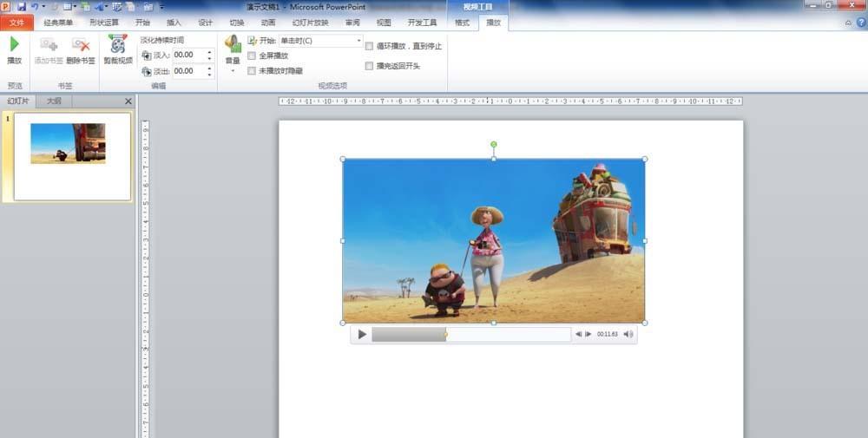The width and height of the screenshot is (868, 438).
Task: Enable Loop until Stopped (循环播放，直到停止) checkbox
Action: point(369,47)
